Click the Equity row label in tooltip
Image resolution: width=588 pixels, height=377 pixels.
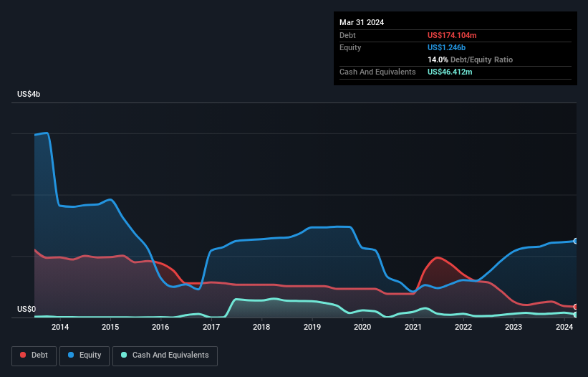tap(350, 47)
